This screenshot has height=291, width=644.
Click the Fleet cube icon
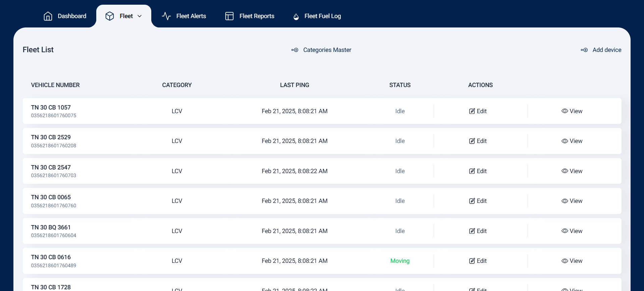pos(110,16)
